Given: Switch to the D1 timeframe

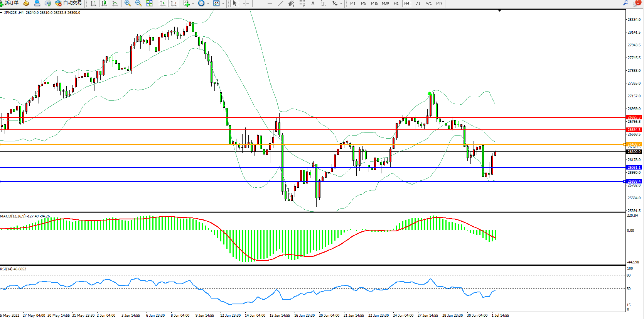Looking at the screenshot, I should coord(418,3).
